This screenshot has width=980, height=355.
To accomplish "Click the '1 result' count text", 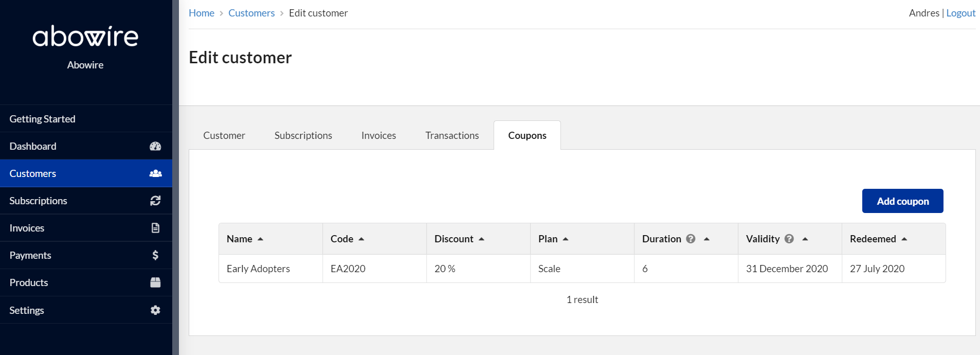I will 582,299.
